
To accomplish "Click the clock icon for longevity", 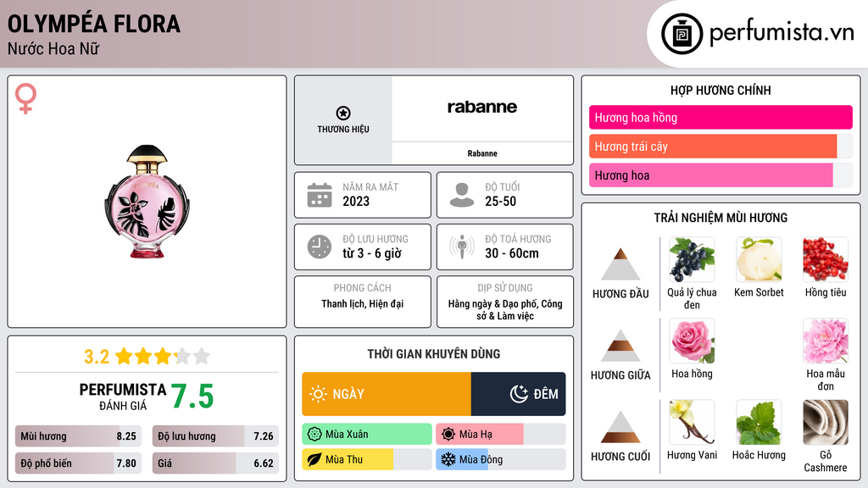I will pyautogui.click(x=319, y=247).
